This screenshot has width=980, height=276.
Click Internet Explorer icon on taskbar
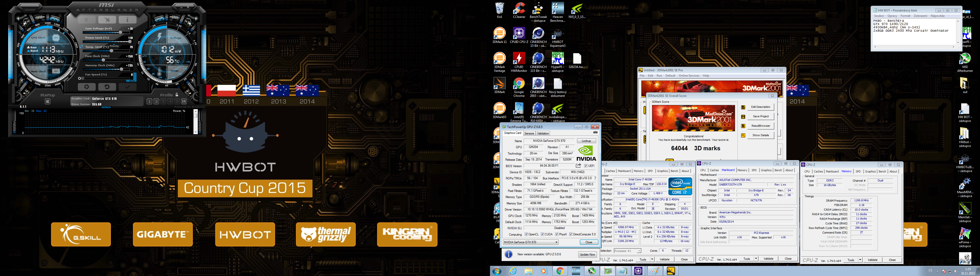[513, 271]
